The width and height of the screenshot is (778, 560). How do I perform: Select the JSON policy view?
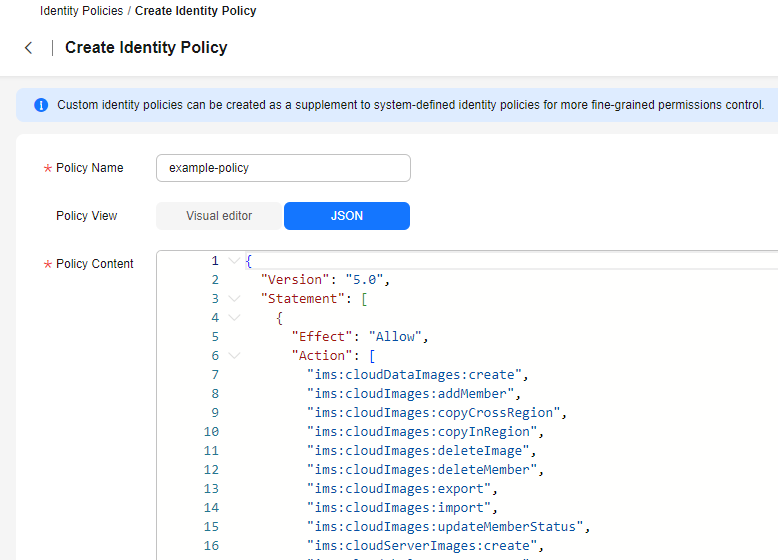coord(347,216)
